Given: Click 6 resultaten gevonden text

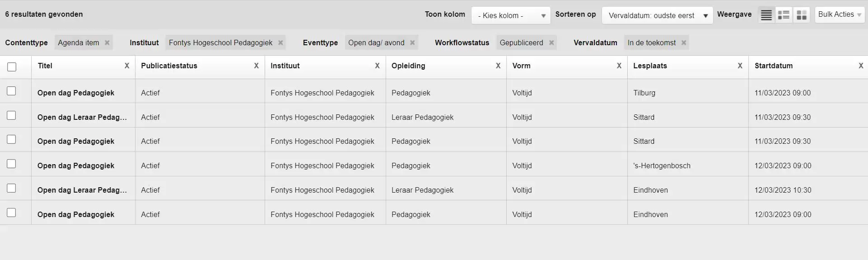Looking at the screenshot, I should [44, 14].
